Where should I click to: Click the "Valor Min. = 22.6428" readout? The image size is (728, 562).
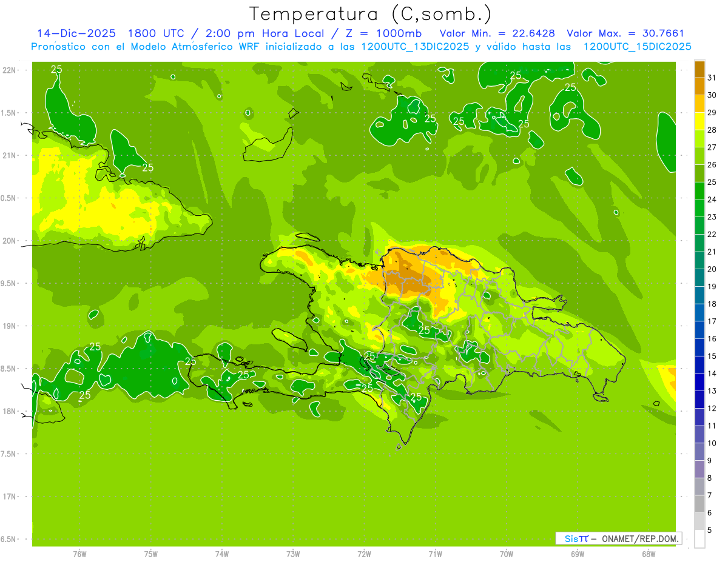click(497, 33)
